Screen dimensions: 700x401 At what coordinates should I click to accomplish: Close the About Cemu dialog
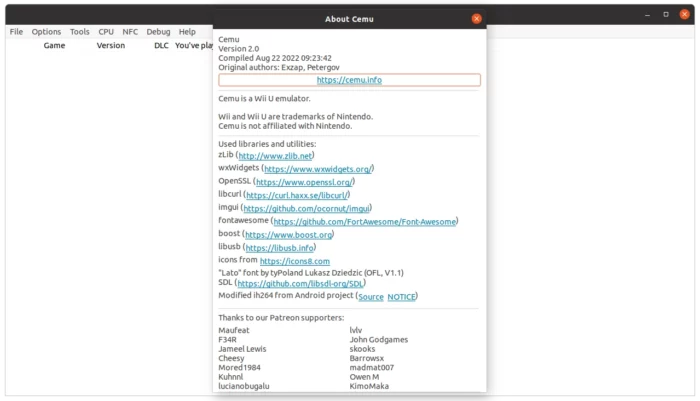[476, 19]
